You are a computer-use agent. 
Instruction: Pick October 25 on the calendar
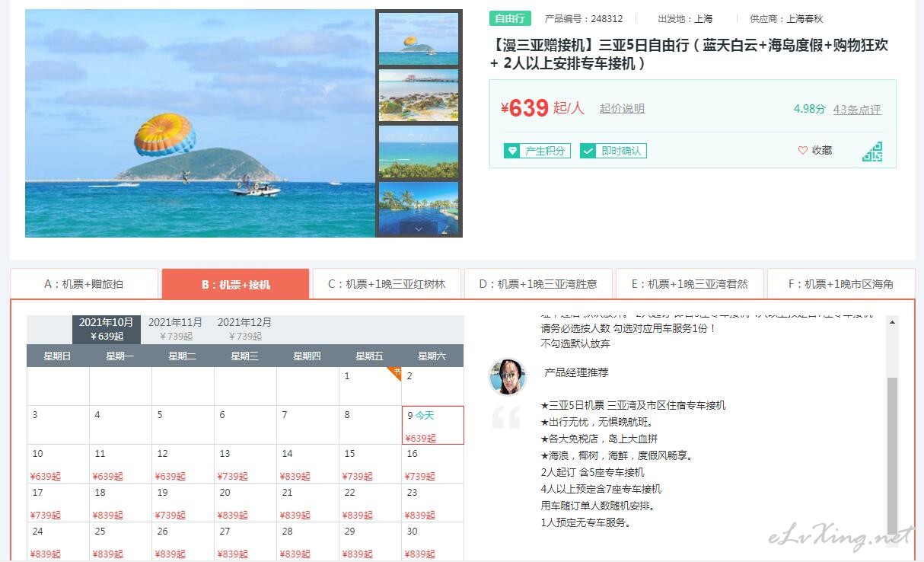point(120,541)
